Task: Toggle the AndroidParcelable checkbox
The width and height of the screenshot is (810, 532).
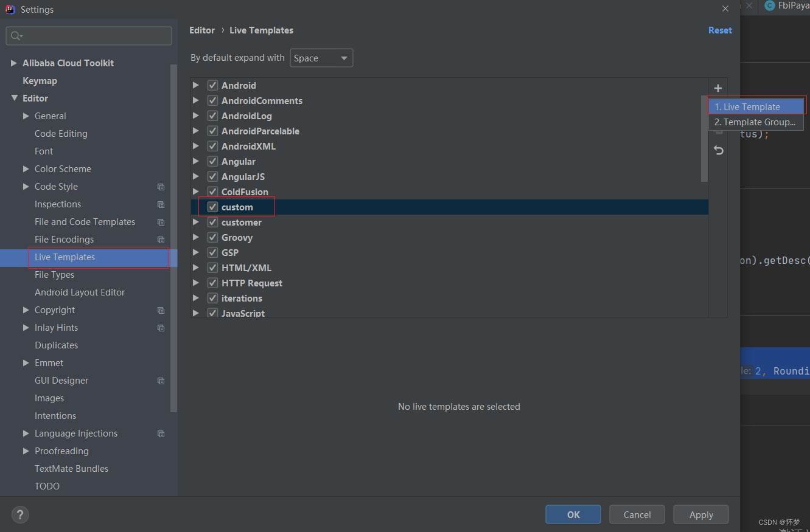Action: 212,131
